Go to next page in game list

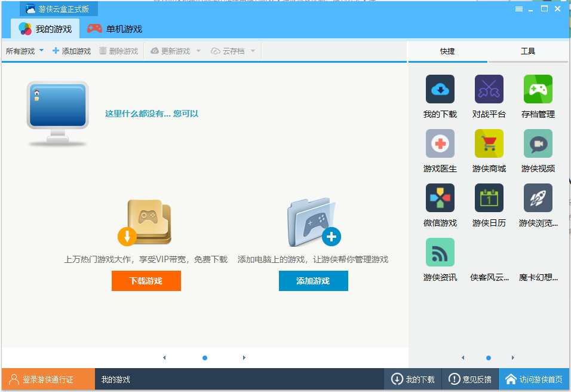click(244, 358)
